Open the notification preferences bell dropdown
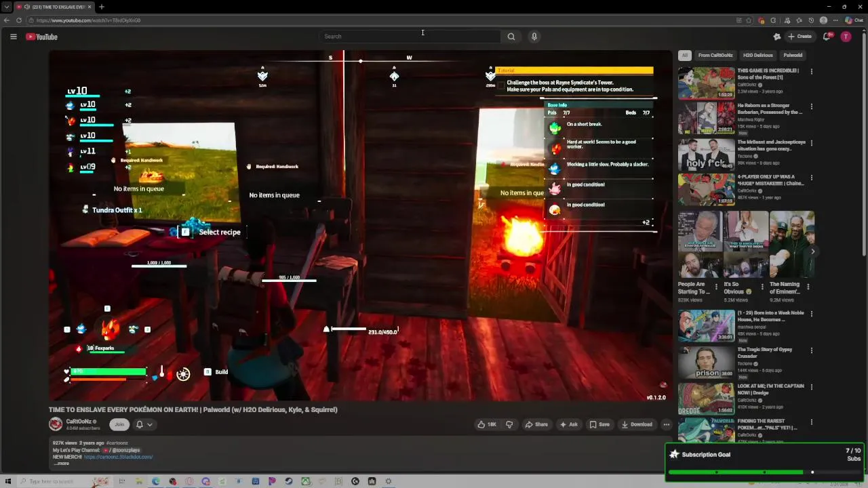The width and height of the screenshot is (868, 488). [144, 424]
